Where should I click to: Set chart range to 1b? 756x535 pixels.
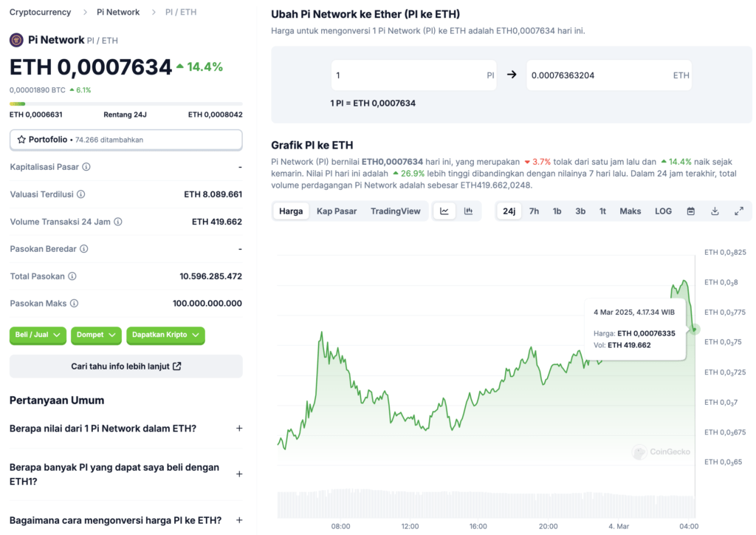(x=557, y=211)
